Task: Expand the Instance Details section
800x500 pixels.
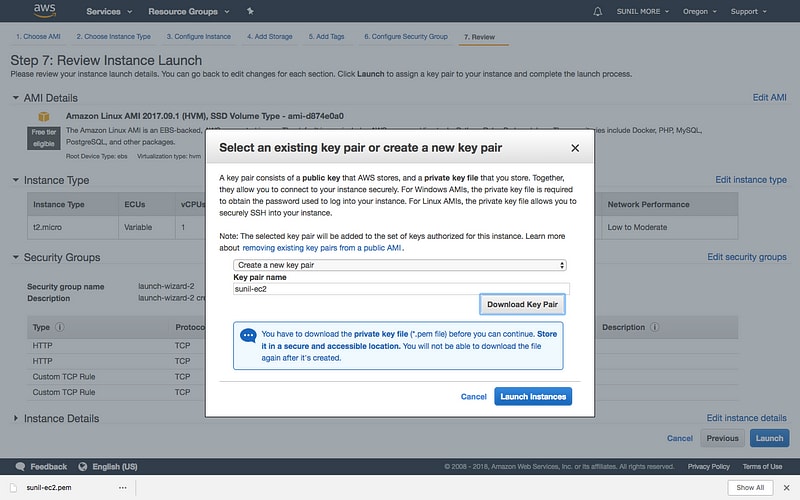Action: (15, 418)
